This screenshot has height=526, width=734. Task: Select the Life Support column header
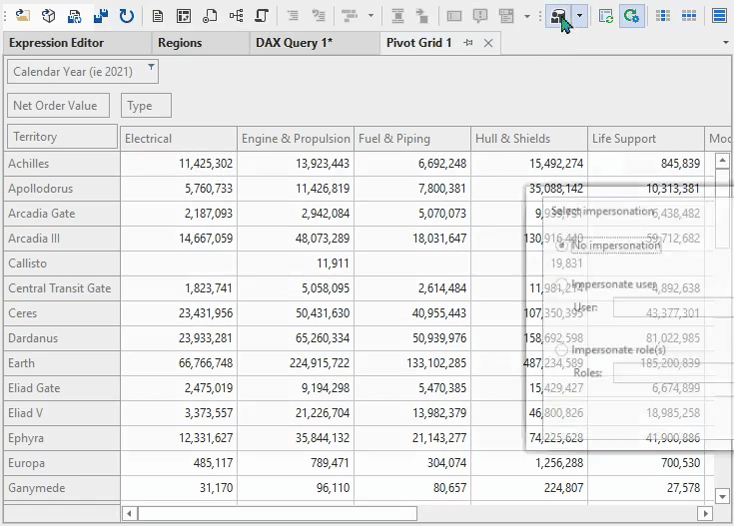tap(646, 139)
